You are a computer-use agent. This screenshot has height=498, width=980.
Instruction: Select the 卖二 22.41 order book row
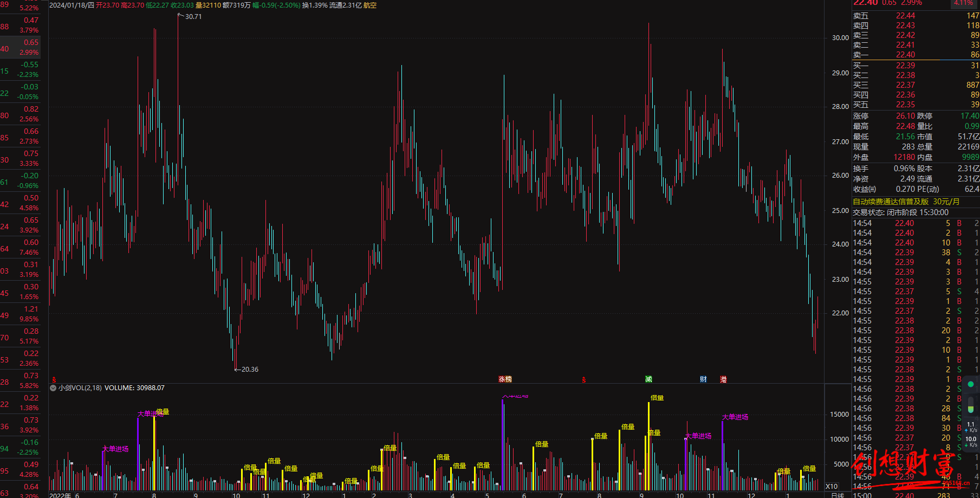tap(916, 45)
